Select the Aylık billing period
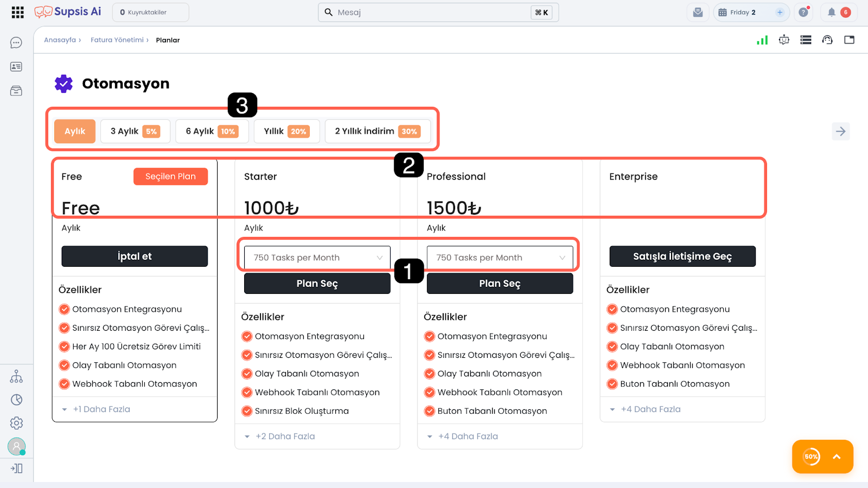This screenshot has width=868, height=488. click(75, 131)
